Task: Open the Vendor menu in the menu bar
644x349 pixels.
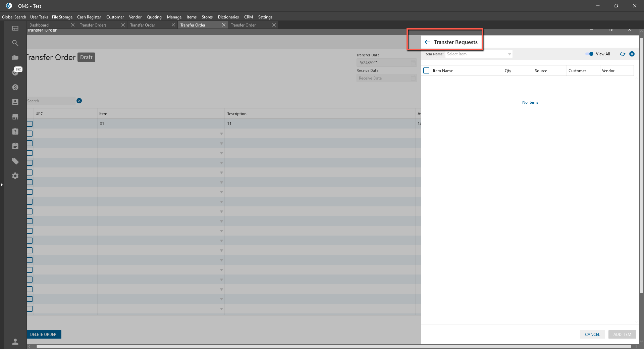Action: pos(135,17)
